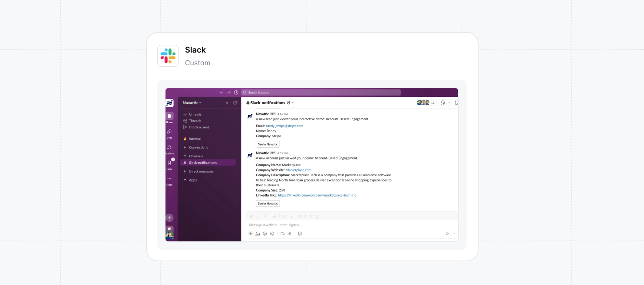Open the randy_stripe@stripe.com email link
The height and width of the screenshot is (285, 644).
tap(285, 126)
